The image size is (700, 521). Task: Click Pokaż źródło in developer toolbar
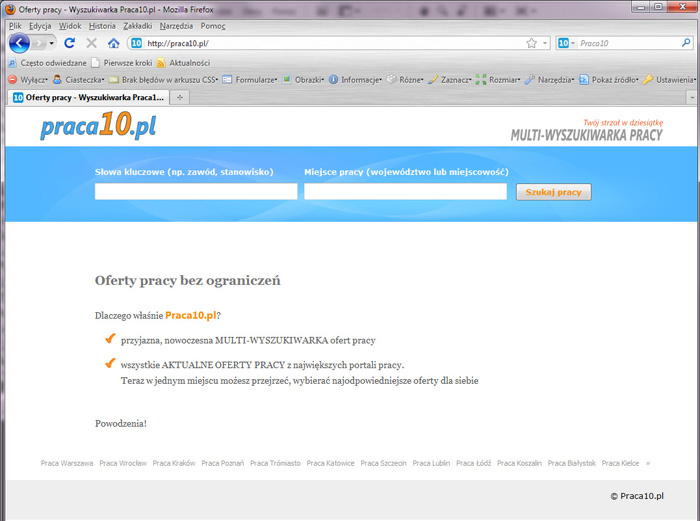pos(609,80)
